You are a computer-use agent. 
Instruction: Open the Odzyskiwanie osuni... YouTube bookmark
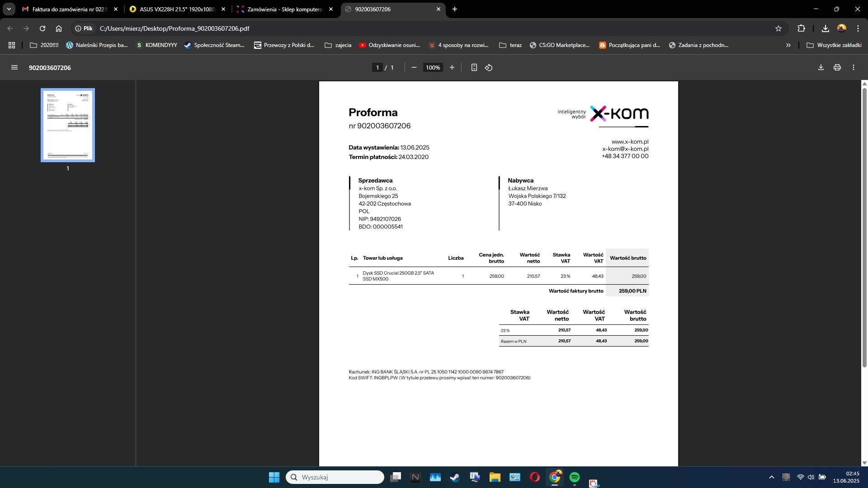coord(389,45)
